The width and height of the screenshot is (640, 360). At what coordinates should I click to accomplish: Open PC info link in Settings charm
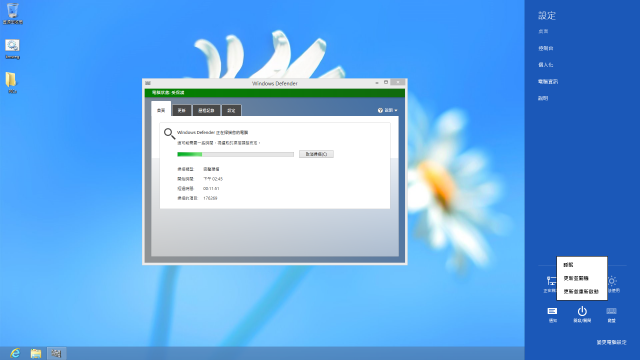pos(548,82)
